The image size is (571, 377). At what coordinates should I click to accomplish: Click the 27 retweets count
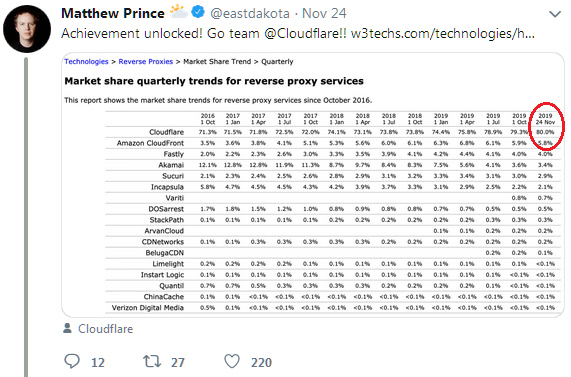point(178,362)
